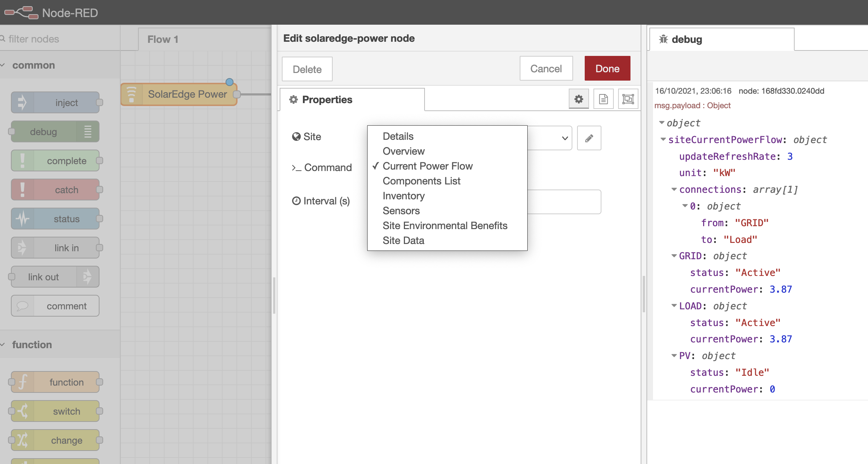Collapse the common palette category
The width and height of the screenshot is (868, 464).
(x=3, y=65)
